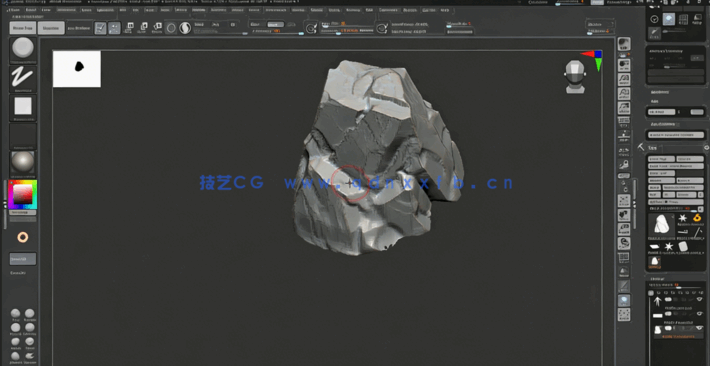This screenshot has width=710, height=366.
Task: Open the Alpha menu
Action: [14, 10]
